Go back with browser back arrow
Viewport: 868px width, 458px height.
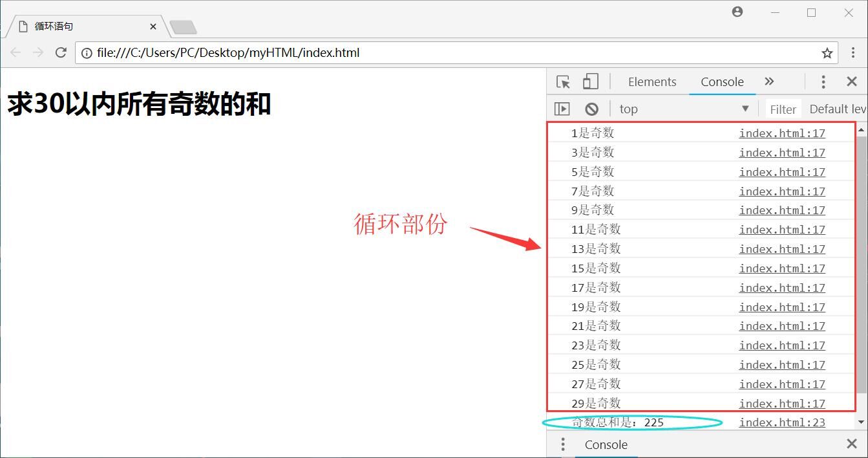point(16,52)
